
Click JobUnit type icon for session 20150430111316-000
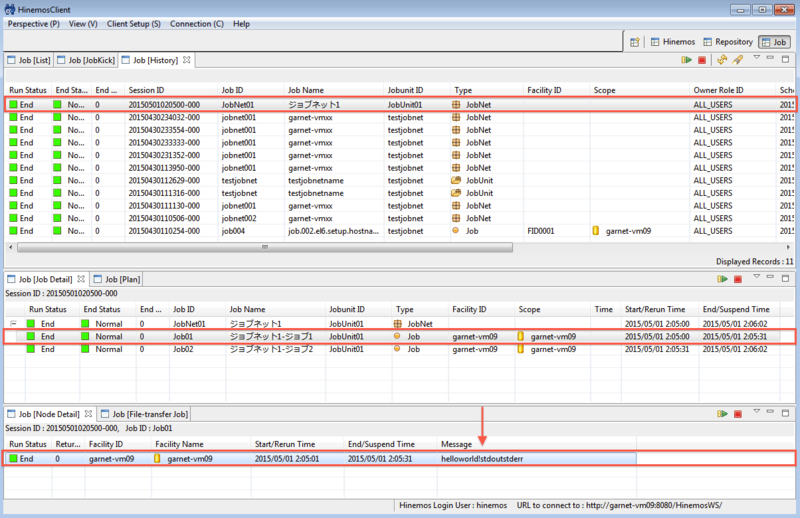456,193
